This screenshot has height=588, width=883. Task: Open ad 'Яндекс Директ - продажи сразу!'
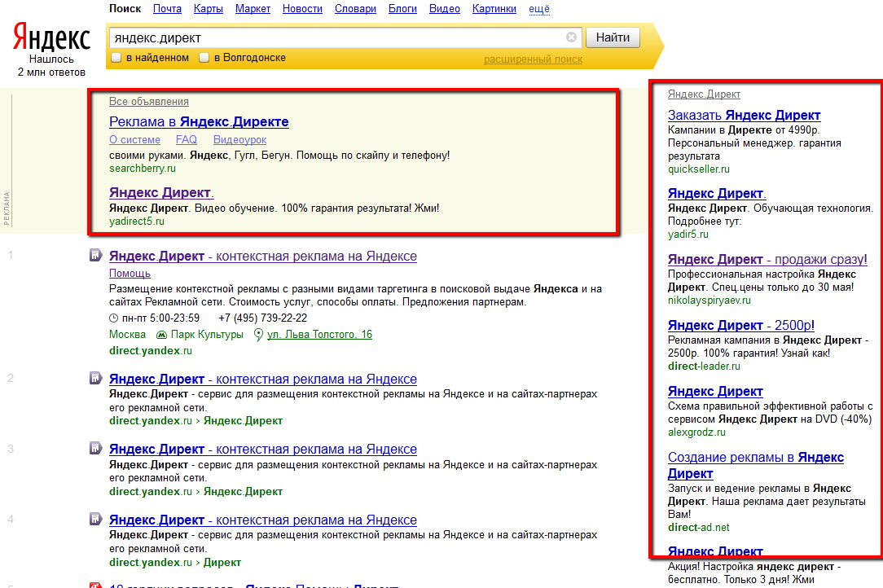[767, 259]
